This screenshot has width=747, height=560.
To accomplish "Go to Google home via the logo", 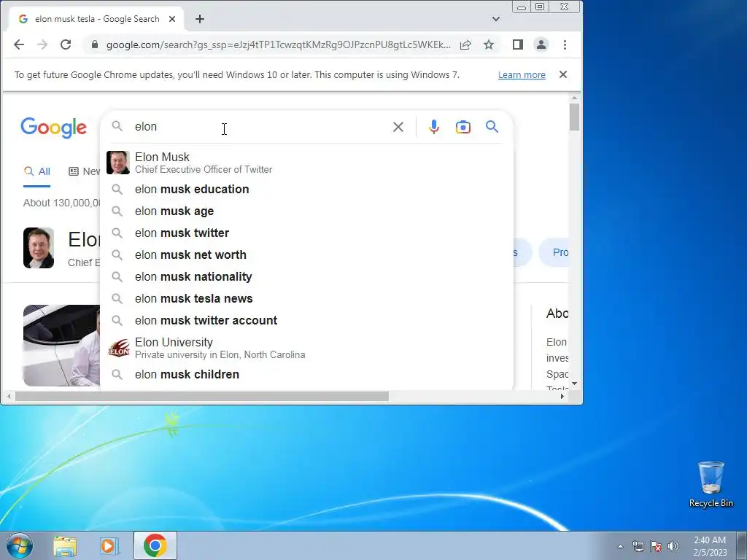I will (x=54, y=128).
